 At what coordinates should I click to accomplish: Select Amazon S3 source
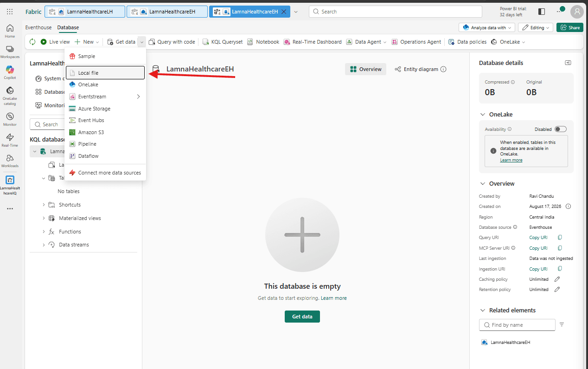[105, 132]
